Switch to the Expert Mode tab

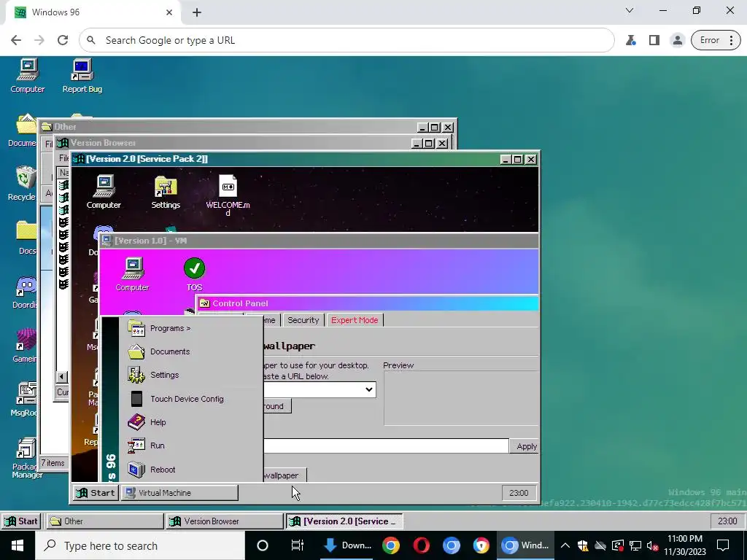click(x=355, y=320)
